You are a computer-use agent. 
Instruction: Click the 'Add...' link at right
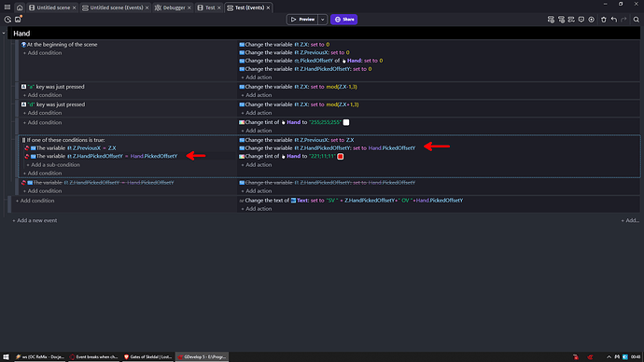[x=630, y=220]
